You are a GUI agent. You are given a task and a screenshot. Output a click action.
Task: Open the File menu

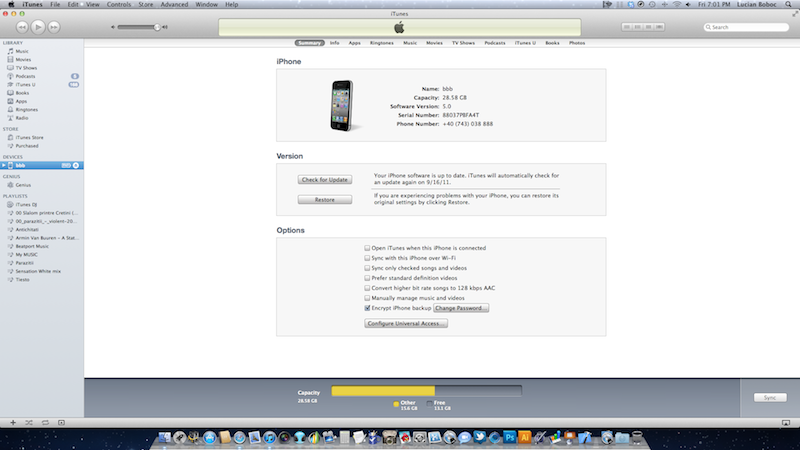[55, 4]
